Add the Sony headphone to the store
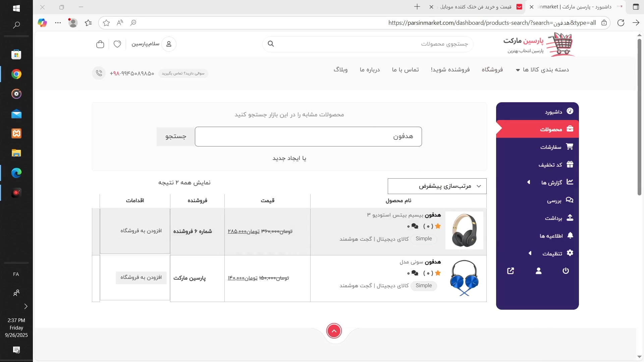Screen dimensions: 644x362 141,278
